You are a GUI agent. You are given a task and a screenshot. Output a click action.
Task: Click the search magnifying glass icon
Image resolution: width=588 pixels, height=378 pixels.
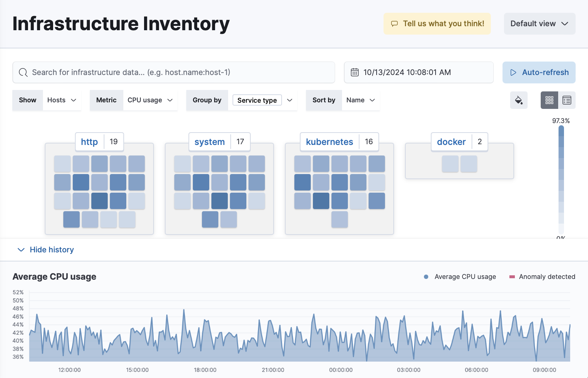23,72
